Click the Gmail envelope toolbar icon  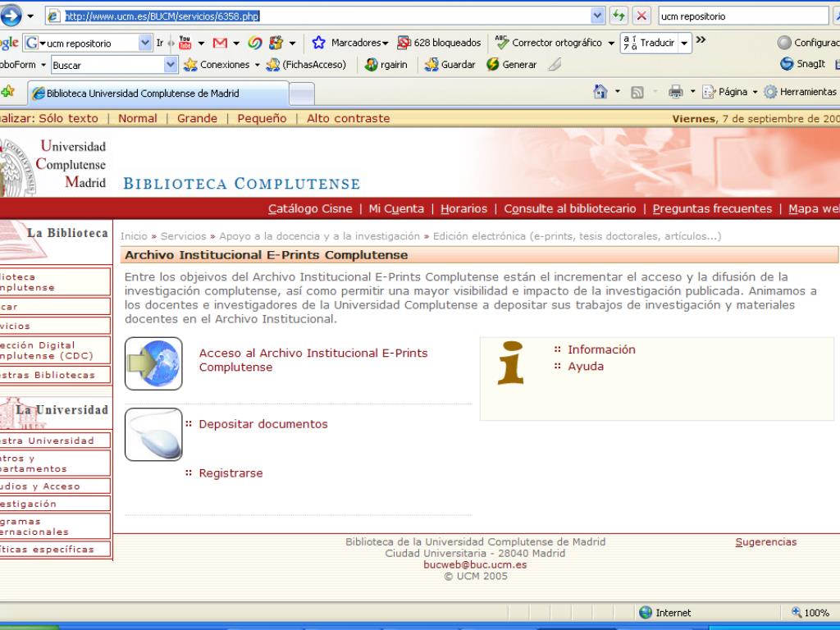220,43
